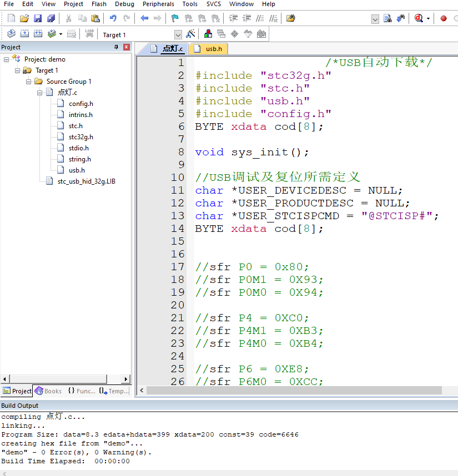458x476 pixels.
Task: Save the current file with the floppy icon
Action: pos(38,18)
